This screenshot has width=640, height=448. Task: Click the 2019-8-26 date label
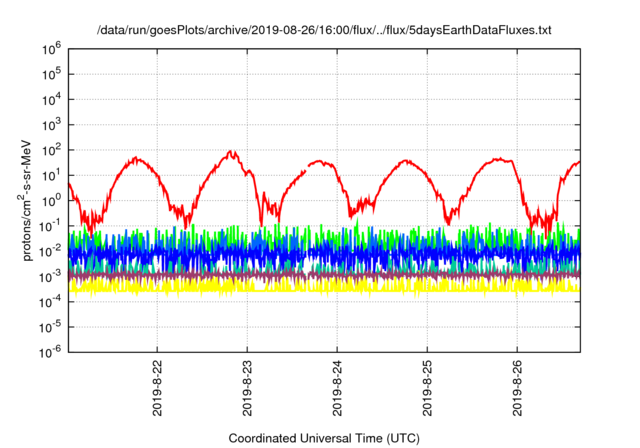pos(517,388)
